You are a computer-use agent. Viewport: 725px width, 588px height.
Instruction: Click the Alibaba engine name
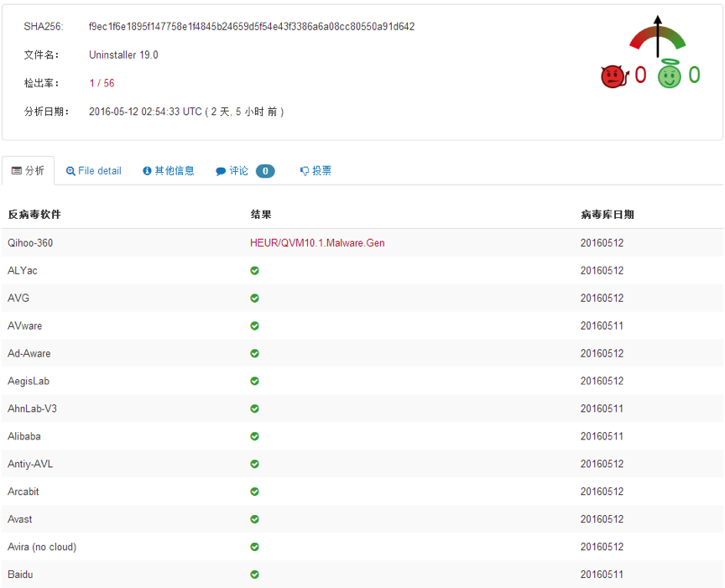click(x=24, y=436)
